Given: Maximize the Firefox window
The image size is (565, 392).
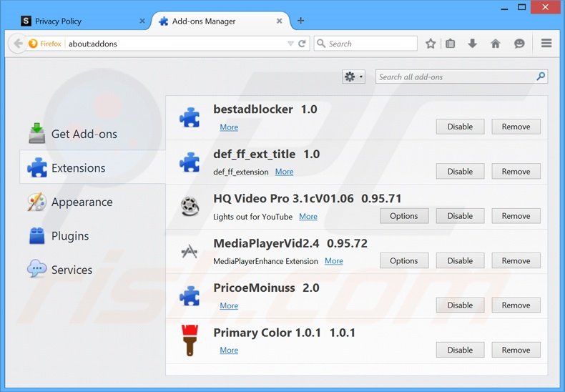Looking at the screenshot, I should pyautogui.click(x=522, y=7).
